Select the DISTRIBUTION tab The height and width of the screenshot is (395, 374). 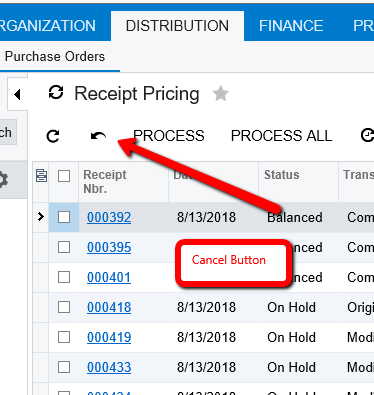177,26
